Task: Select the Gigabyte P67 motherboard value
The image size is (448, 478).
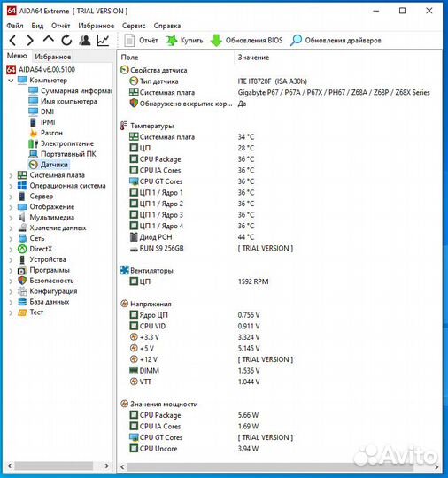Action: tap(334, 92)
